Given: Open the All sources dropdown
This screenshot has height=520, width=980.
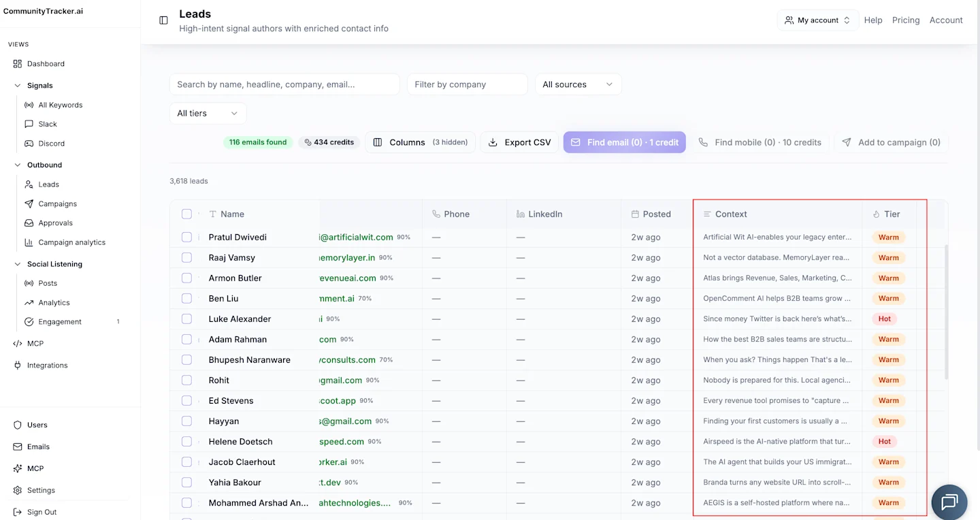Looking at the screenshot, I should pos(578,84).
